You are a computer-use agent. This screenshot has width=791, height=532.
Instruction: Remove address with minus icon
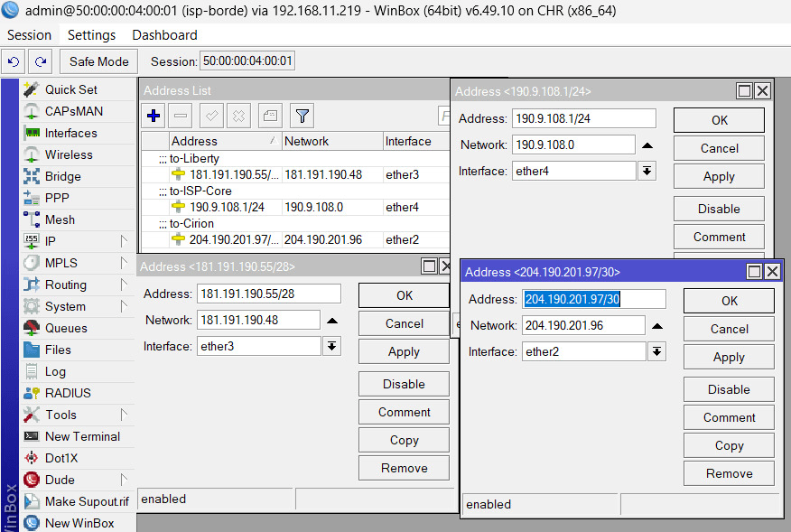click(x=180, y=117)
